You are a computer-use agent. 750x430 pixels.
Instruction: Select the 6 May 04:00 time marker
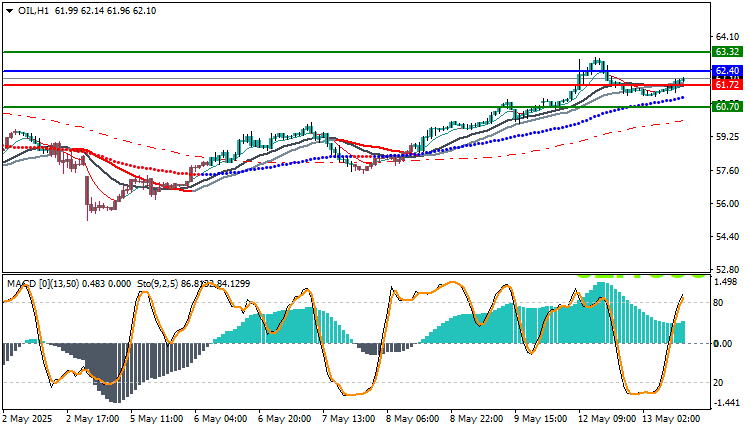(x=221, y=419)
